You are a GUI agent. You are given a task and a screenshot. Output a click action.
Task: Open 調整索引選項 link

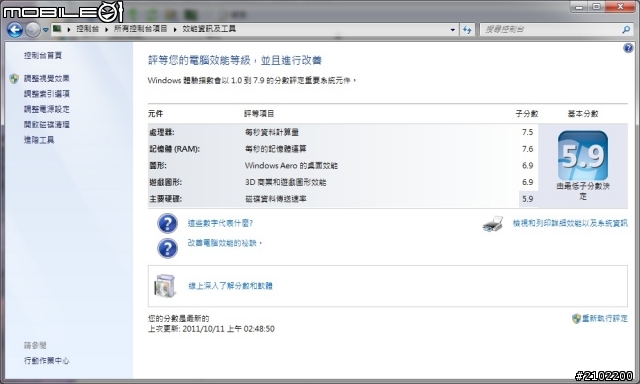click(47, 94)
